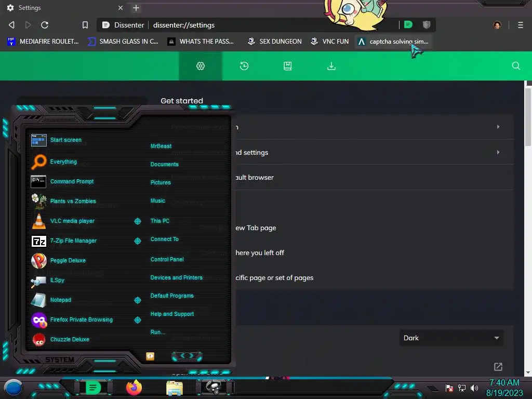The height and width of the screenshot is (399, 532).
Task: Open the Settings gear tab in the green toolbar
Action: (201, 66)
